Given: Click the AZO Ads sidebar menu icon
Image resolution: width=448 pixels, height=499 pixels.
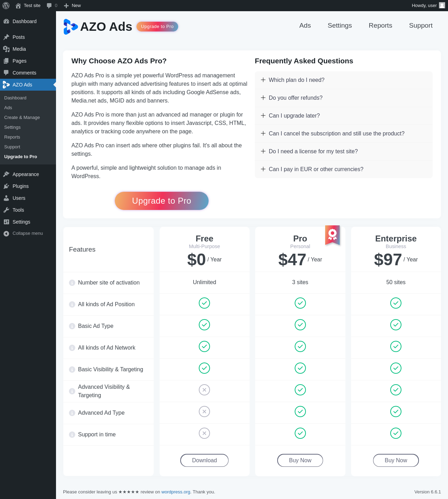Looking at the screenshot, I should pos(6,85).
